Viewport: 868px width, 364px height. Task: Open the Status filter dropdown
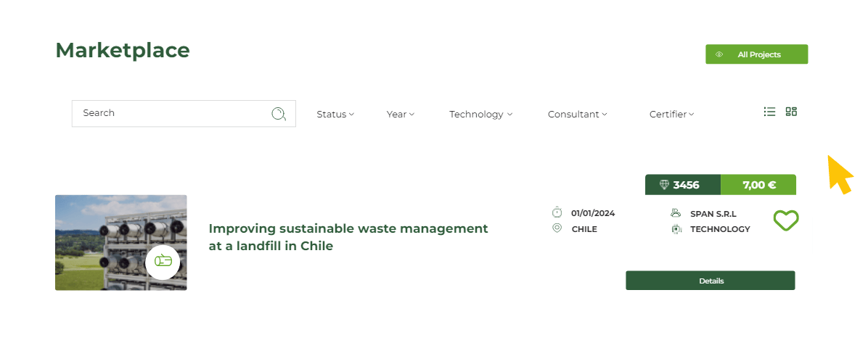click(x=335, y=114)
